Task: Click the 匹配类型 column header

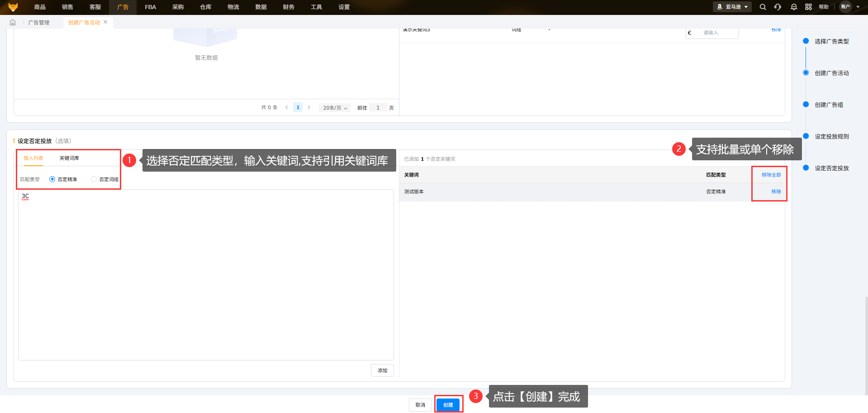Action: (x=716, y=175)
